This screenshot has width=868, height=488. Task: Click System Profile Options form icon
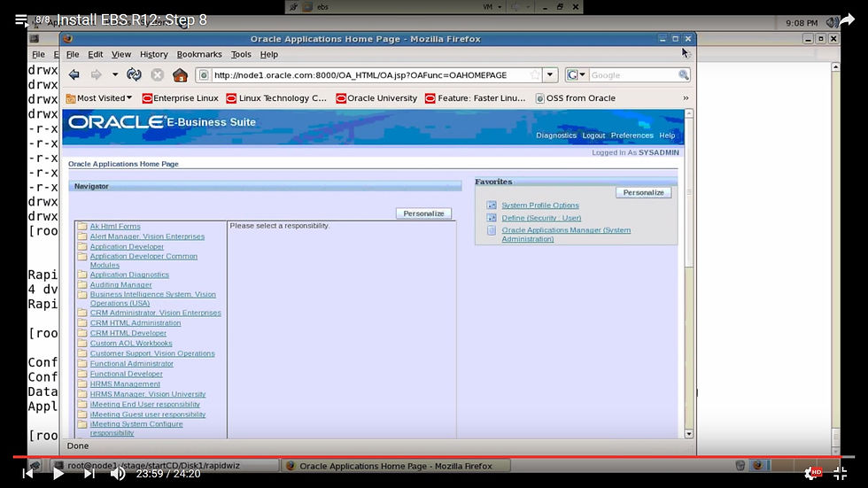coord(492,205)
